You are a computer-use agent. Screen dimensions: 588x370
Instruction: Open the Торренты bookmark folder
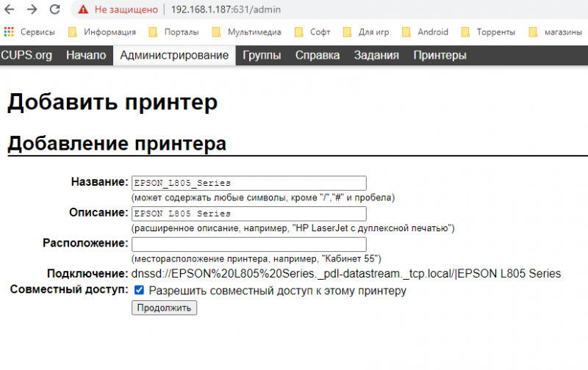[488, 32]
